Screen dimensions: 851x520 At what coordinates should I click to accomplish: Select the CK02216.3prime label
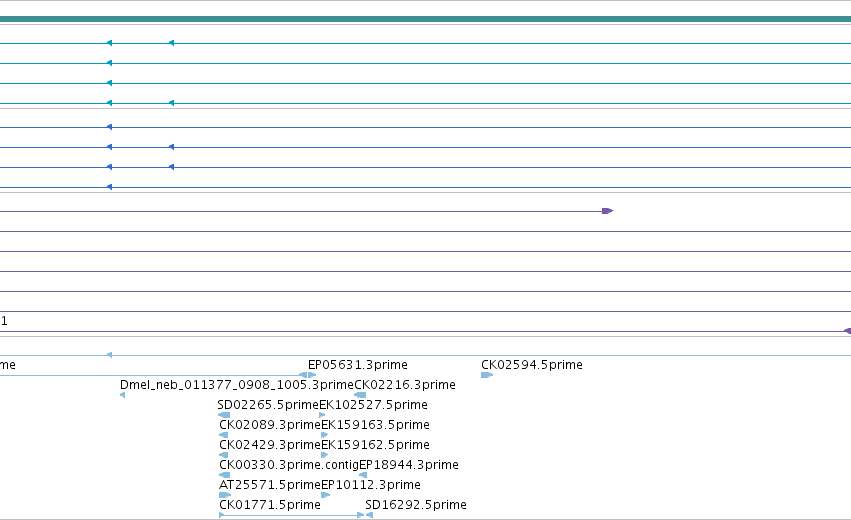pyautogui.click(x=405, y=385)
